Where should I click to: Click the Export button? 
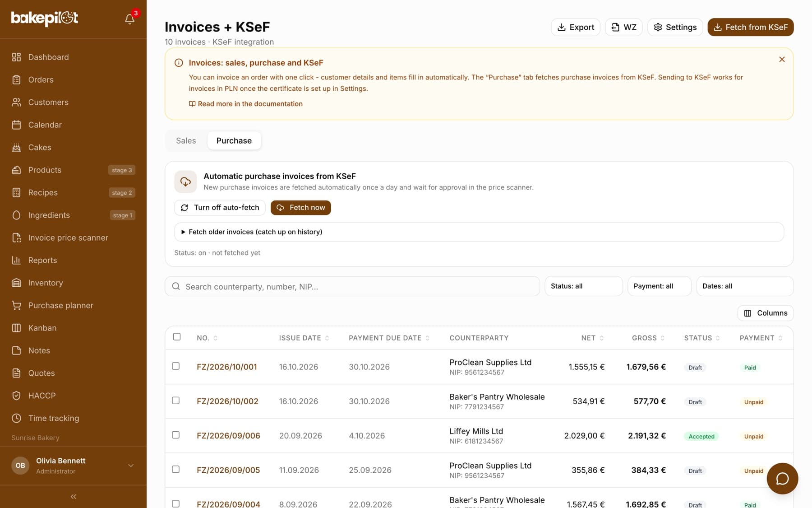pyautogui.click(x=576, y=27)
